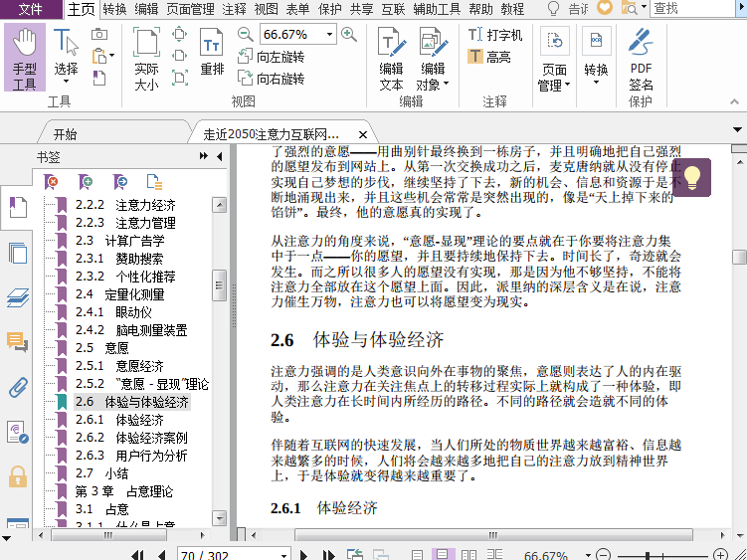Click the ribbon zoom out magnifier

pos(245,34)
